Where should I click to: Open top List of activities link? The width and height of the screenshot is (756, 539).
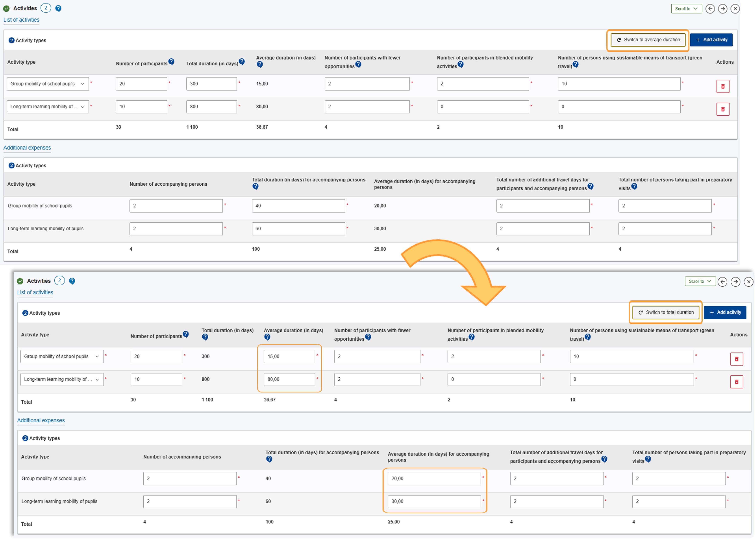click(21, 20)
